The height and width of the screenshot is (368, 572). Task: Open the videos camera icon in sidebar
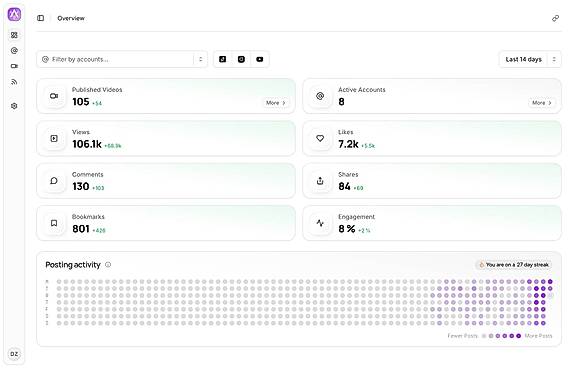tap(14, 66)
